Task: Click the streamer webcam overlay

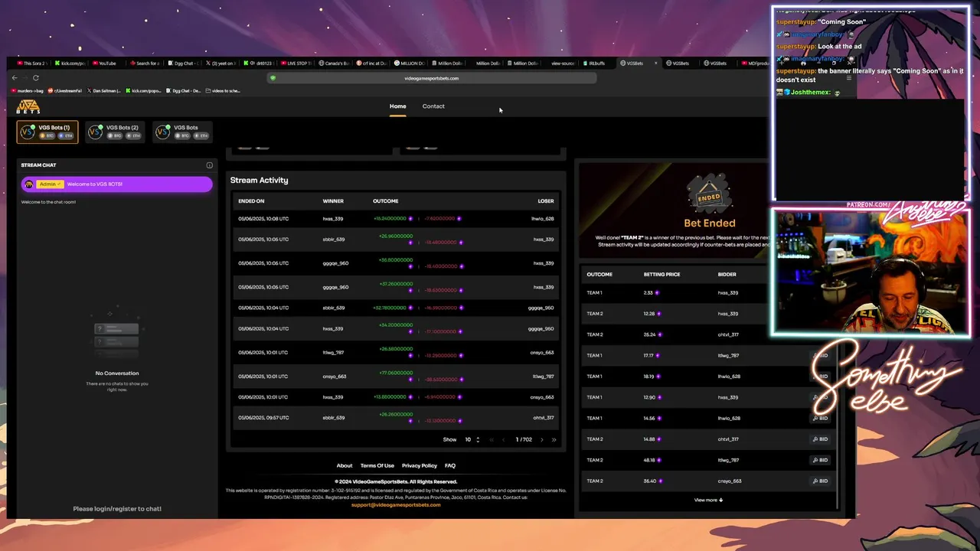Action: (x=871, y=272)
